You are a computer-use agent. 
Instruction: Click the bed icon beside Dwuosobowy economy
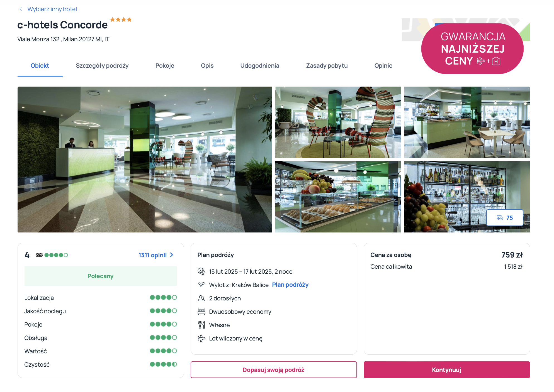201,312
